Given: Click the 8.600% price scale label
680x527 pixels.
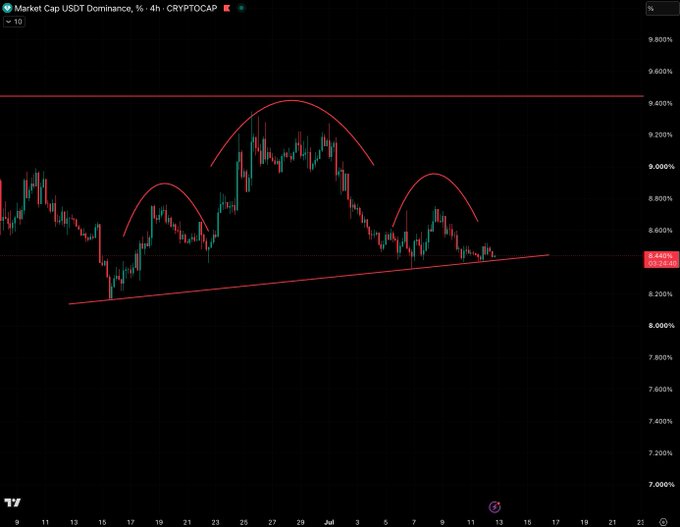Looking at the screenshot, I should click(660, 230).
